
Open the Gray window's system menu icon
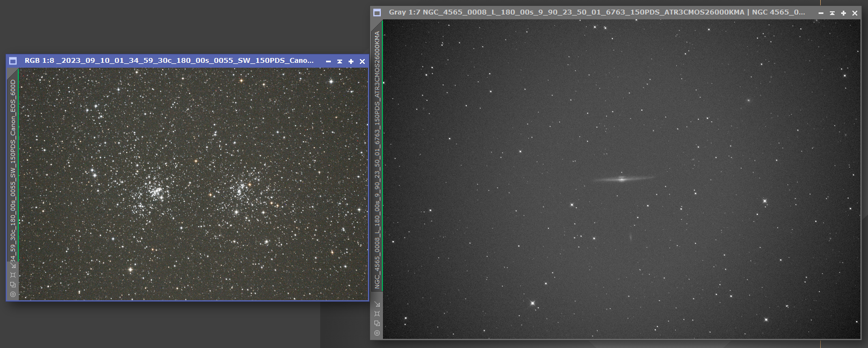[377, 12]
